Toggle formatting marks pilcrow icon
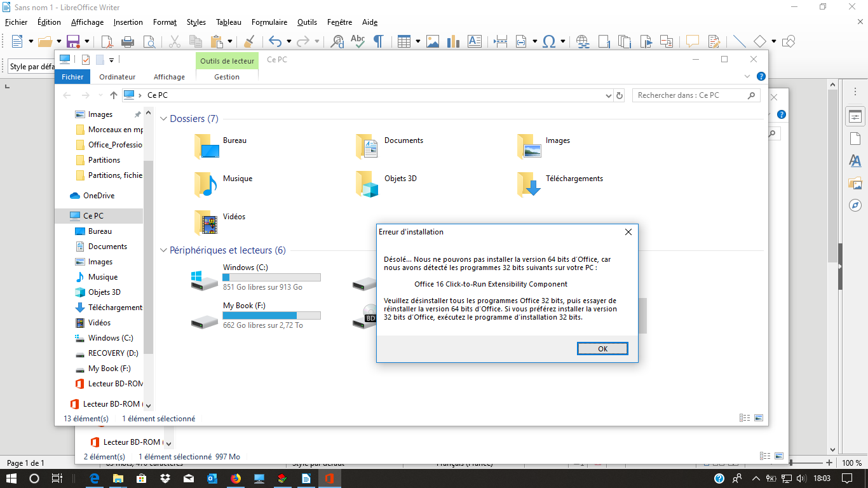Image resolution: width=868 pixels, height=488 pixels. (x=378, y=41)
